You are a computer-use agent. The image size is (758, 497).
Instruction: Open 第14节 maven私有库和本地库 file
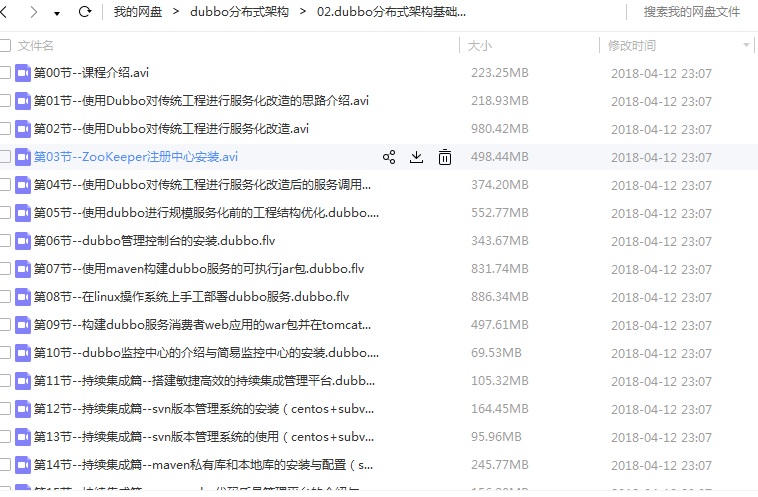pos(204,466)
